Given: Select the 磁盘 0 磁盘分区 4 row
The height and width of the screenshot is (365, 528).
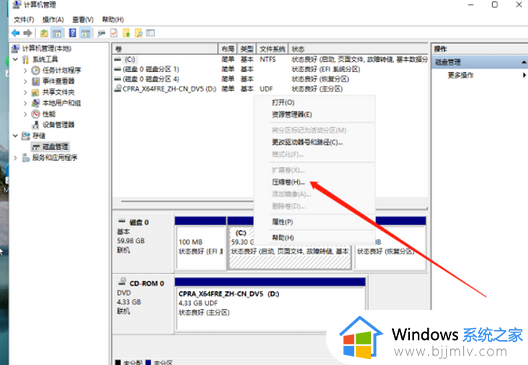Looking at the screenshot, I should point(270,79).
